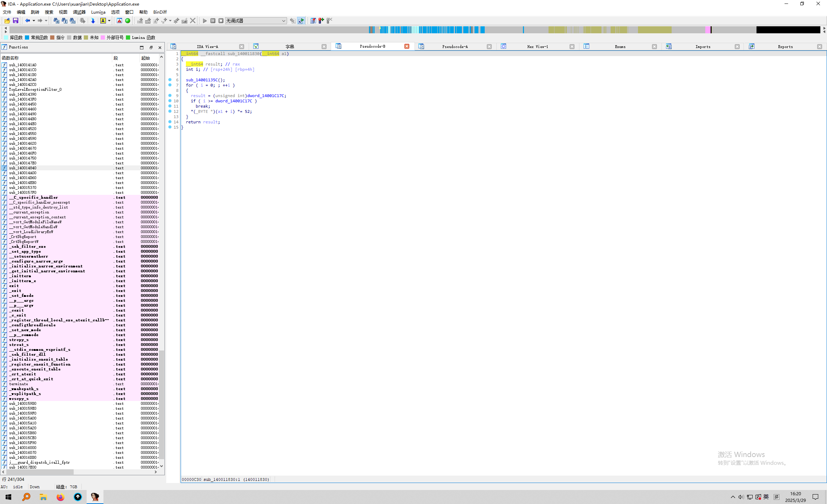
Task: Click the red X delete toolbar icon
Action: coord(193,21)
